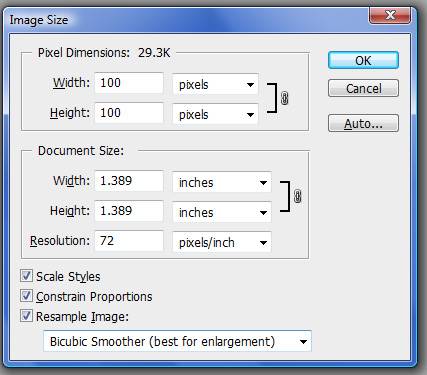
Task: Open pixel Height units dropdown
Action: (x=215, y=114)
